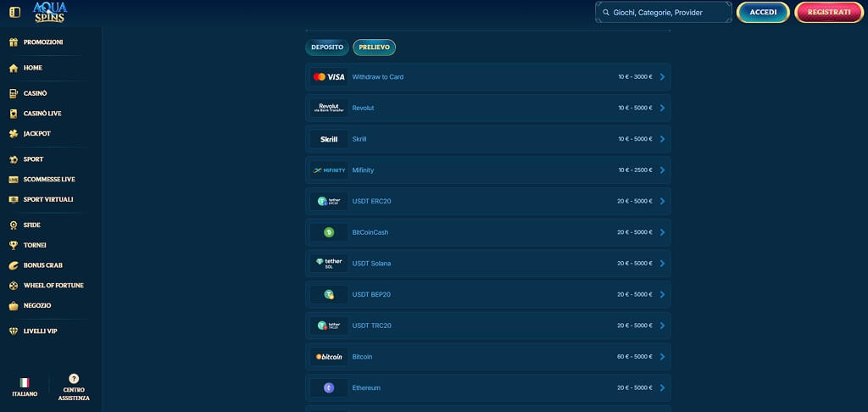Viewport: 868px width, 412px height.
Task: Click the Tether SOL logo
Action: pyautogui.click(x=329, y=264)
